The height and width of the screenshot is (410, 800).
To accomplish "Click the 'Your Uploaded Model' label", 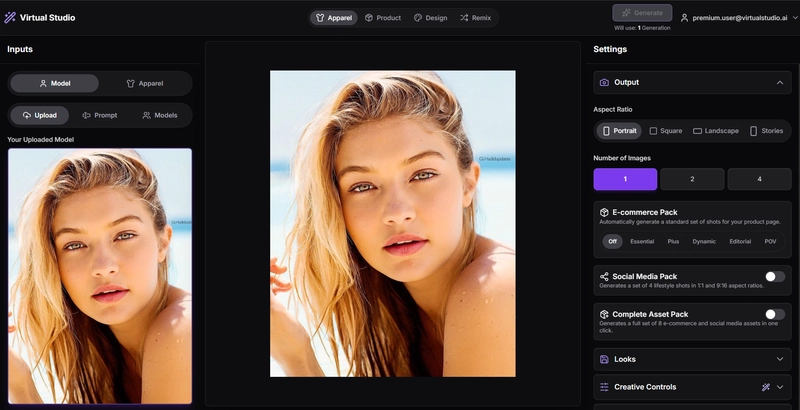I will [40, 139].
